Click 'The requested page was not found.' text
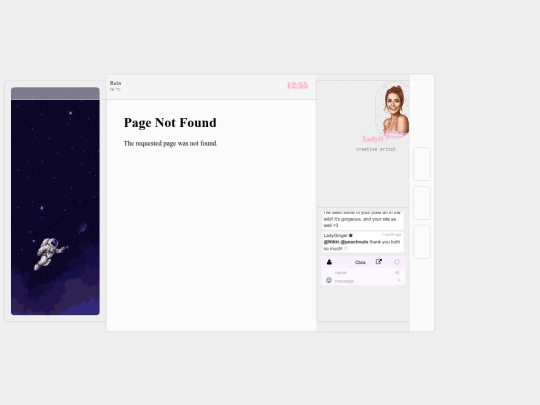The height and width of the screenshot is (405, 540). (x=170, y=144)
